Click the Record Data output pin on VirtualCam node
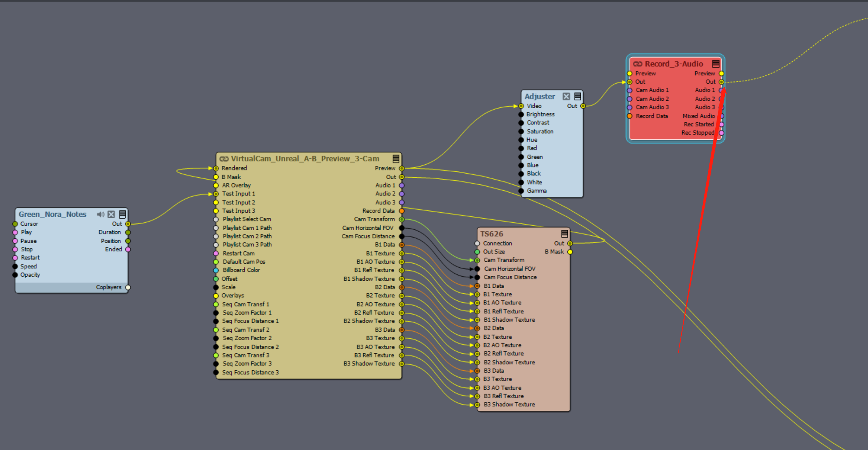Image resolution: width=868 pixels, height=450 pixels. pyautogui.click(x=402, y=211)
